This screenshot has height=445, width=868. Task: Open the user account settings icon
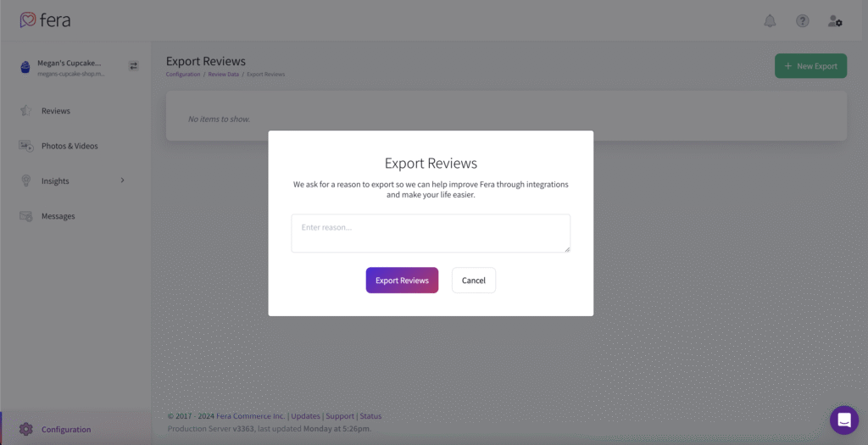tap(835, 21)
